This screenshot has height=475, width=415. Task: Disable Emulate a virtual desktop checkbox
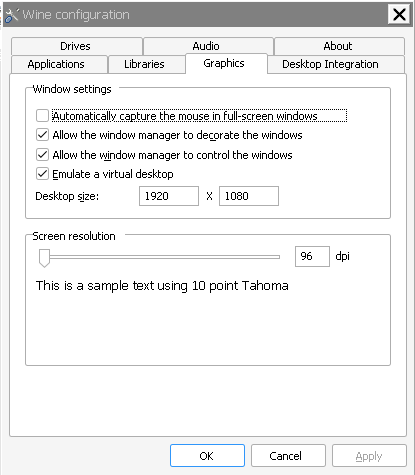[x=42, y=174]
